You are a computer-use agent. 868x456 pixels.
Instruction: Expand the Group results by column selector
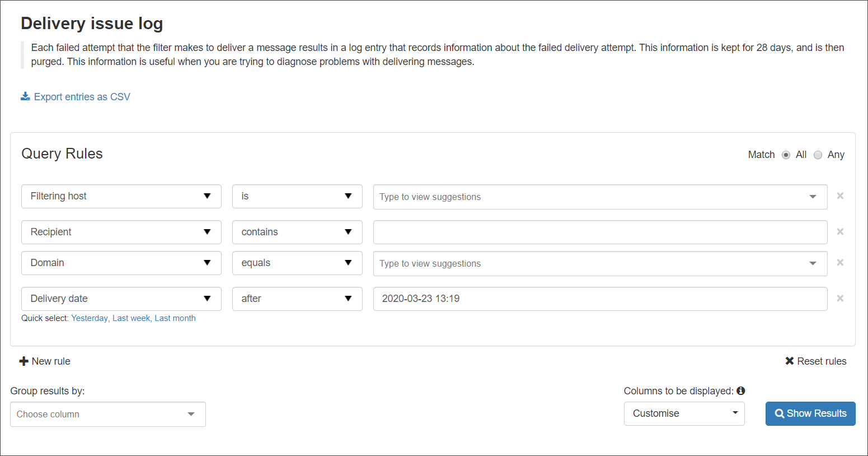tap(108, 415)
